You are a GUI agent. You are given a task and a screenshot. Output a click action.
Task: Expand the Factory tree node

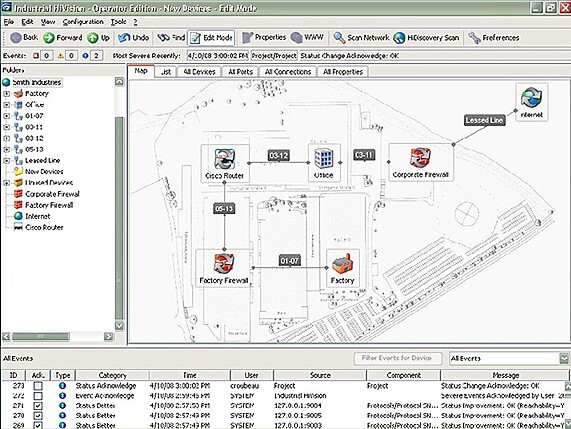pyautogui.click(x=7, y=94)
